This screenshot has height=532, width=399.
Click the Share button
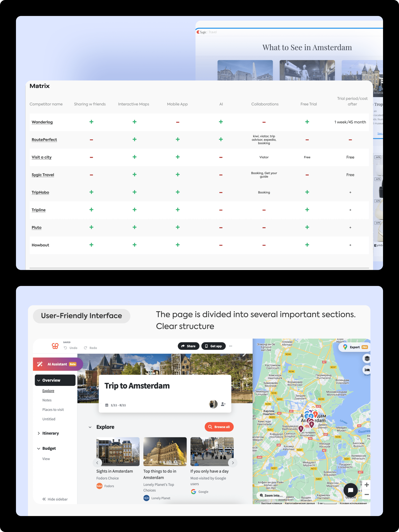pos(188,346)
